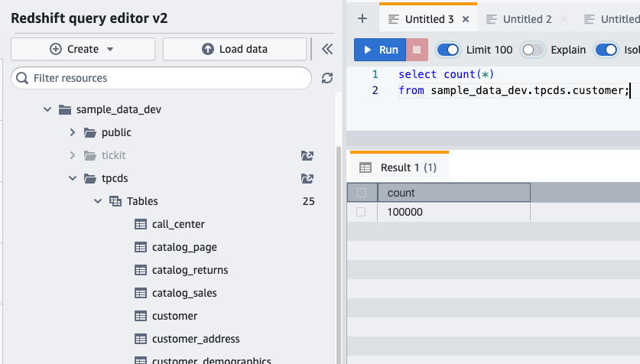Click the catalog_returns table icon
Viewport: 640px width, 364px height.
click(x=141, y=270)
